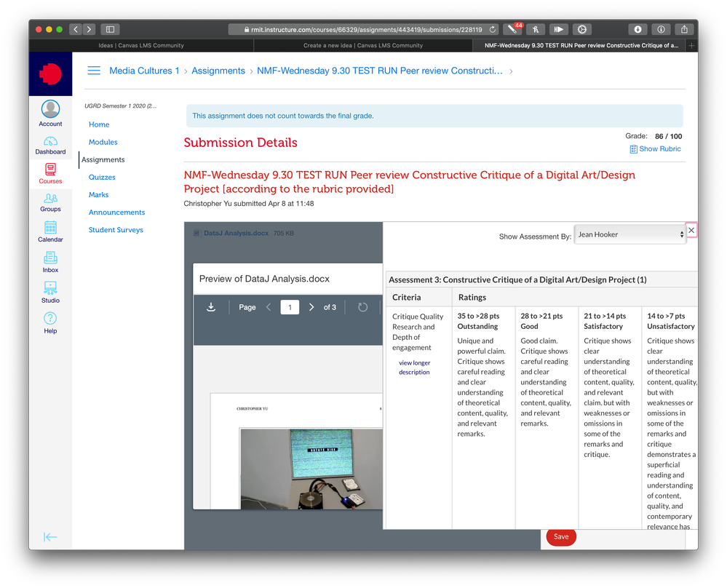Open the Show Assessment By dropdown
727x588 pixels.
coord(630,234)
